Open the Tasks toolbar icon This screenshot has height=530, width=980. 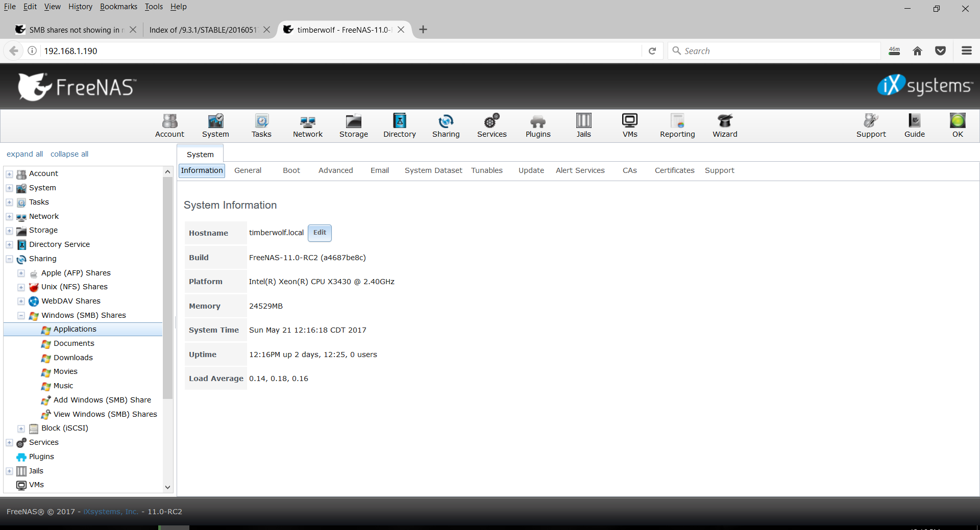[x=261, y=125]
